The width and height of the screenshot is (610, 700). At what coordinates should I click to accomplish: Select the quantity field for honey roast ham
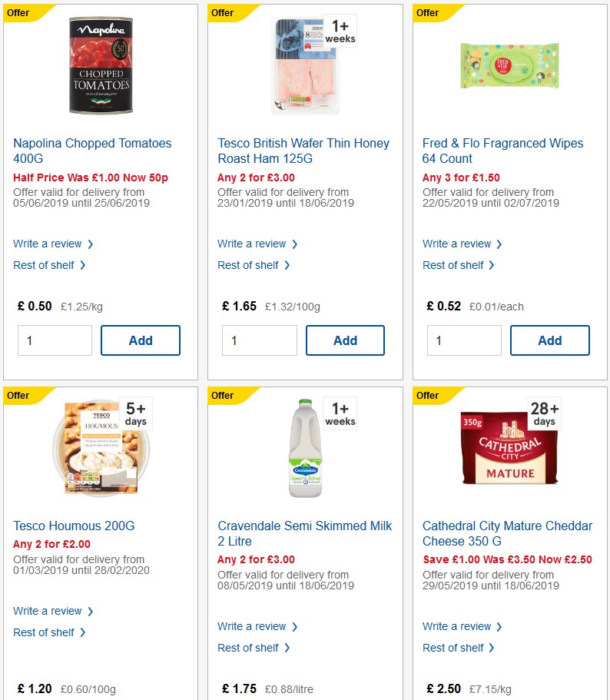259,340
